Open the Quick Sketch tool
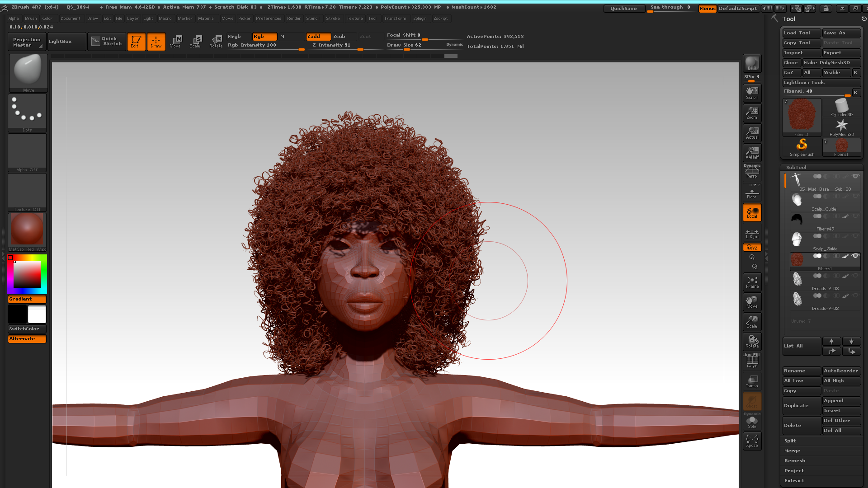 point(107,42)
